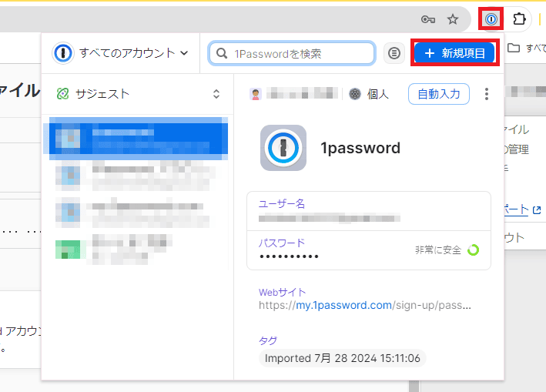Screen dimensions: 546x392
Task: Open the three-dot more options menu
Action: coord(487,94)
